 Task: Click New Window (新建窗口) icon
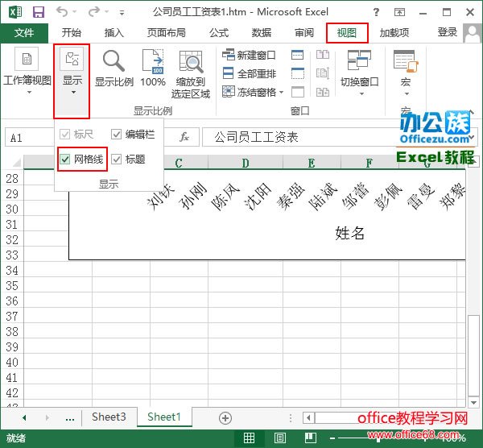(x=228, y=55)
